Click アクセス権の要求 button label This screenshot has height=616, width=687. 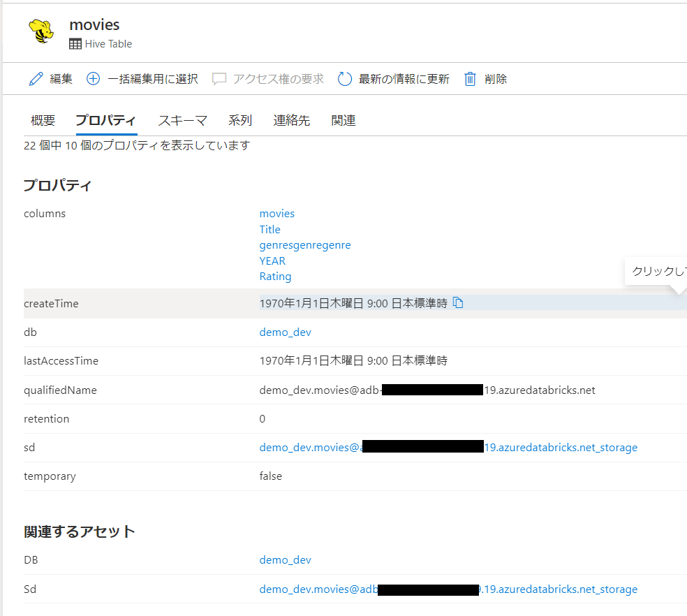(279, 79)
